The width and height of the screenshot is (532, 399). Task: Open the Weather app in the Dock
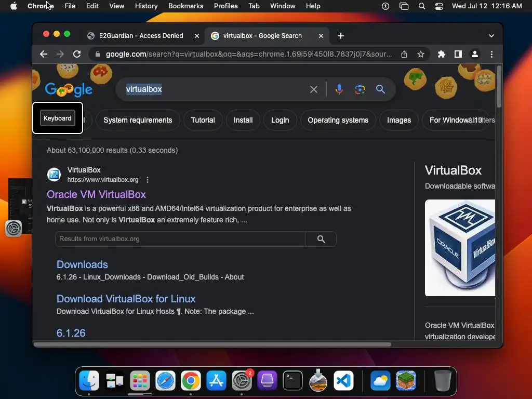coord(380,380)
